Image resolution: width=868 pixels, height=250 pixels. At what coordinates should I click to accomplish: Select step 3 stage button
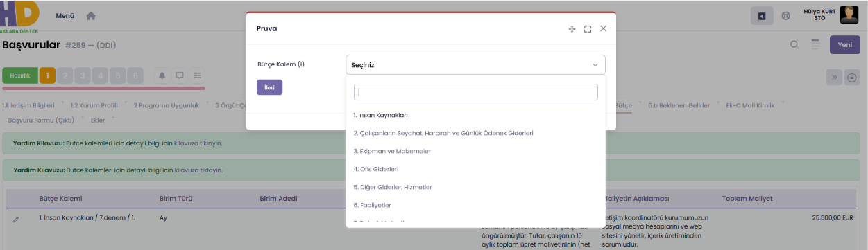coord(83,75)
